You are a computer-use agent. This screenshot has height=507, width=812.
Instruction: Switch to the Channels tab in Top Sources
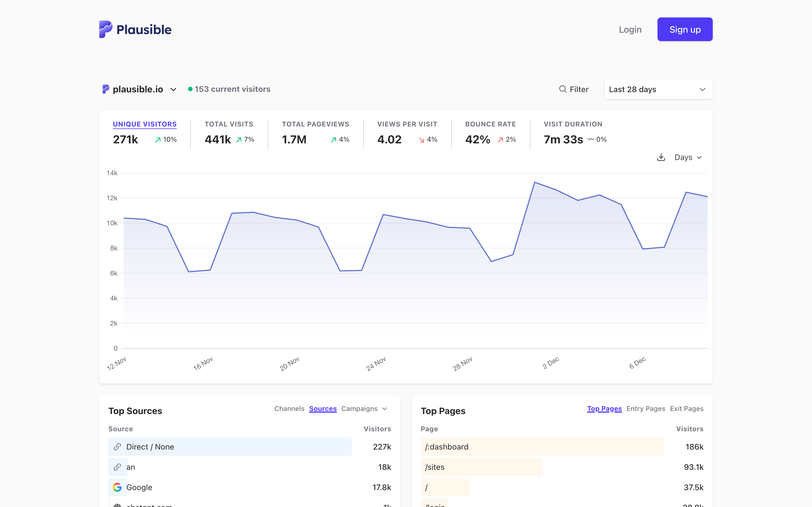click(x=289, y=409)
